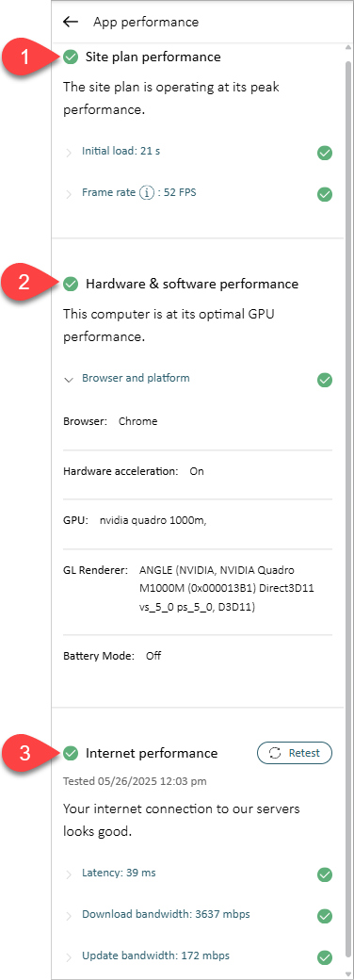Click green check next to Latency

click(325, 874)
